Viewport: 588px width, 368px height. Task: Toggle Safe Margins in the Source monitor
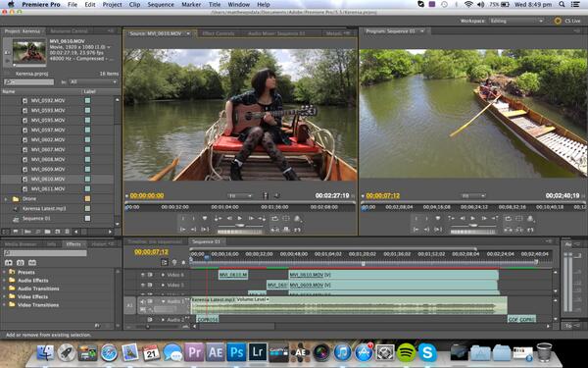(x=286, y=218)
